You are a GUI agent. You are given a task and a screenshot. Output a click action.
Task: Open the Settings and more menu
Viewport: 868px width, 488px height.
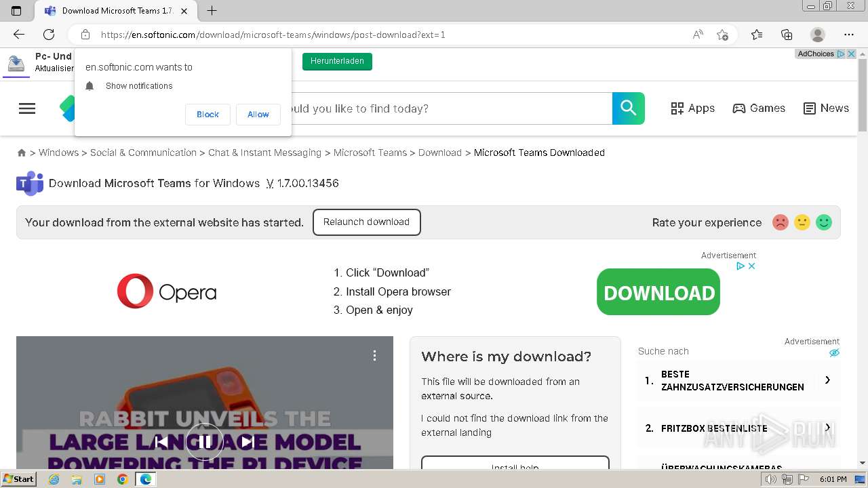point(849,35)
